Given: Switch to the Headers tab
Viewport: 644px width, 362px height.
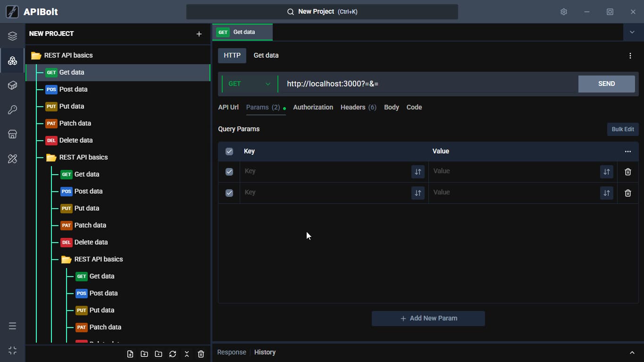Looking at the screenshot, I should tap(359, 107).
